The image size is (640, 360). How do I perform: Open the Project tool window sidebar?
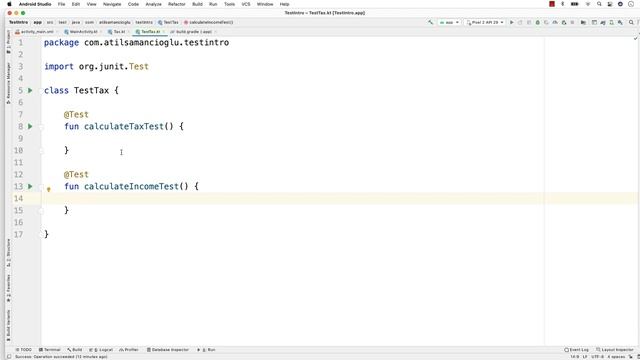click(x=8, y=42)
